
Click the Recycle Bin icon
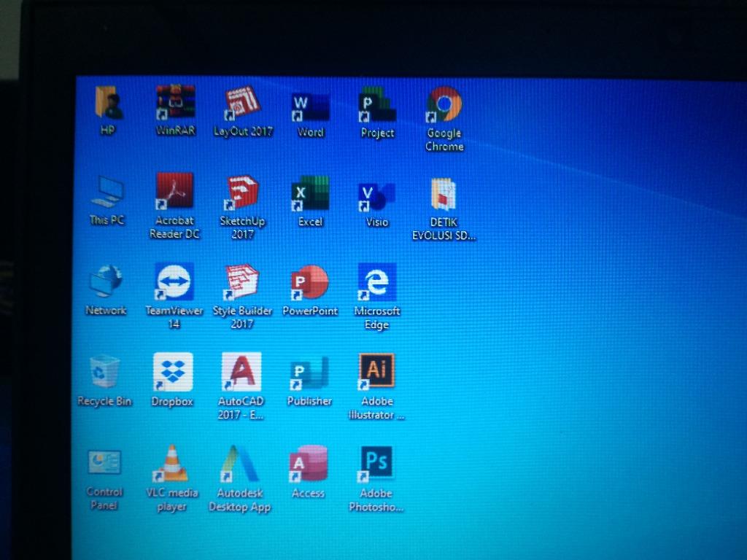(104, 371)
